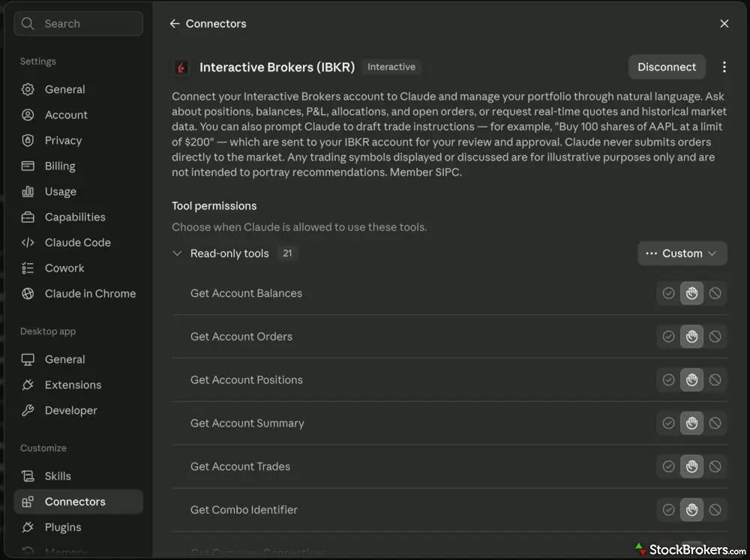Click the Connectors back link heading
This screenshot has height=560, width=750.
point(216,23)
